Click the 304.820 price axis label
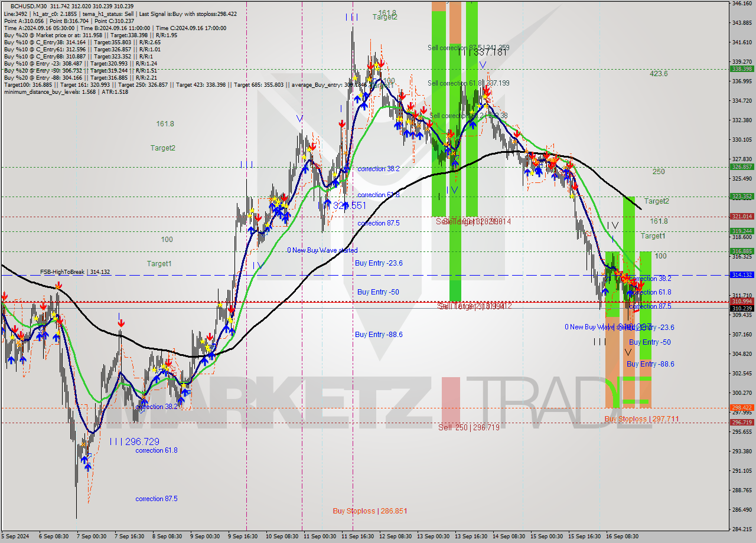Image resolution: width=756 pixels, height=543 pixels. click(741, 354)
